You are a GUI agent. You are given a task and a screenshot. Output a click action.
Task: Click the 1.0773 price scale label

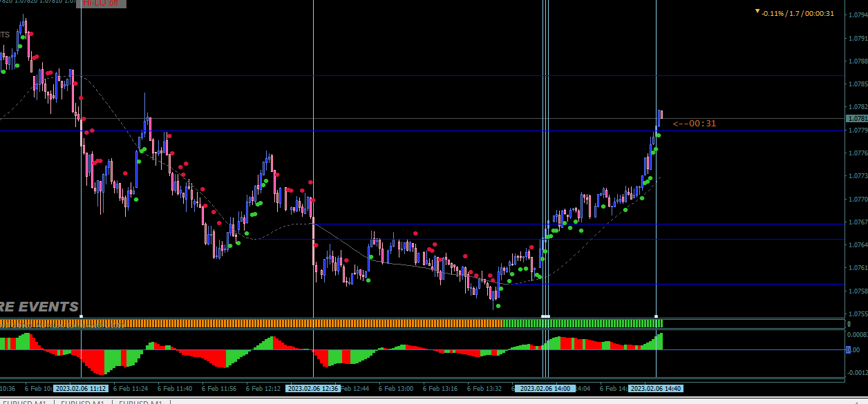[858, 176]
